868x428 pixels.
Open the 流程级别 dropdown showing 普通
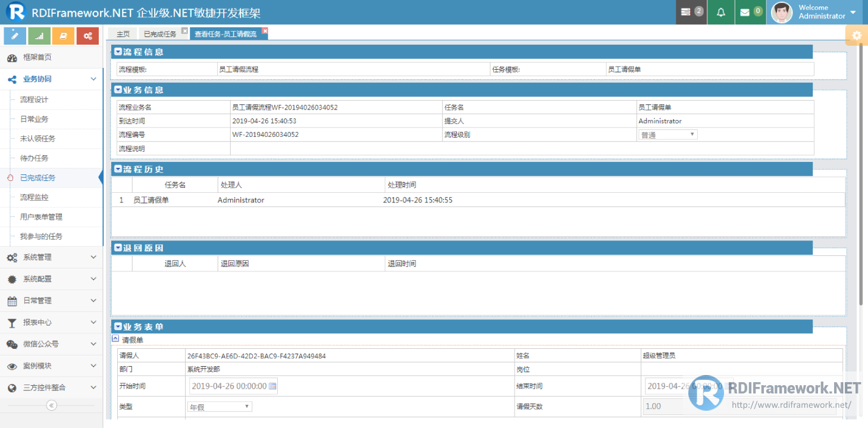(x=668, y=135)
